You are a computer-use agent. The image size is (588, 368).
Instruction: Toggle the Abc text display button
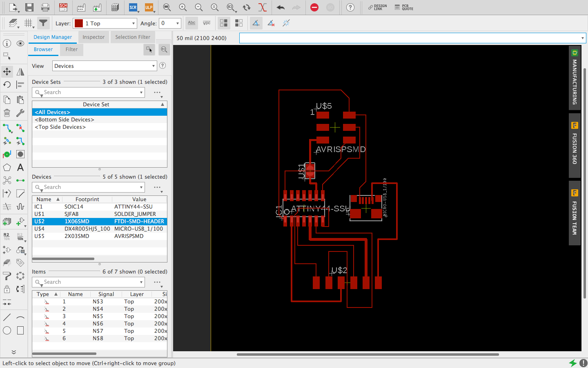pyautogui.click(x=192, y=23)
